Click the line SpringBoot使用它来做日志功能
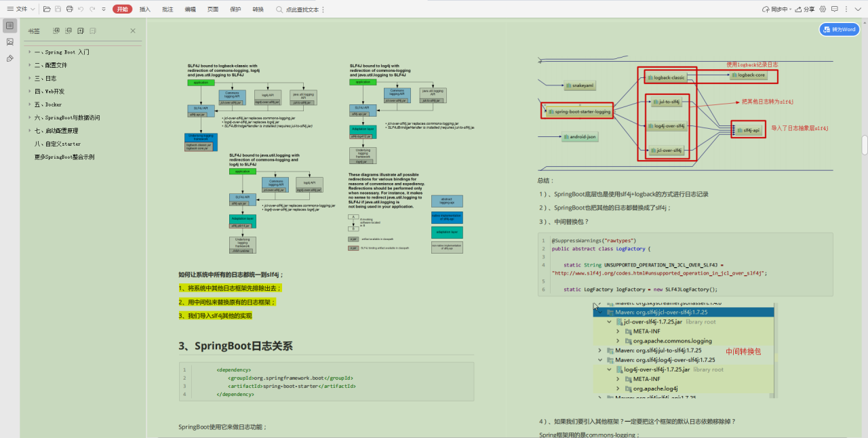Image resolution: width=868 pixels, height=438 pixels. (x=222, y=427)
